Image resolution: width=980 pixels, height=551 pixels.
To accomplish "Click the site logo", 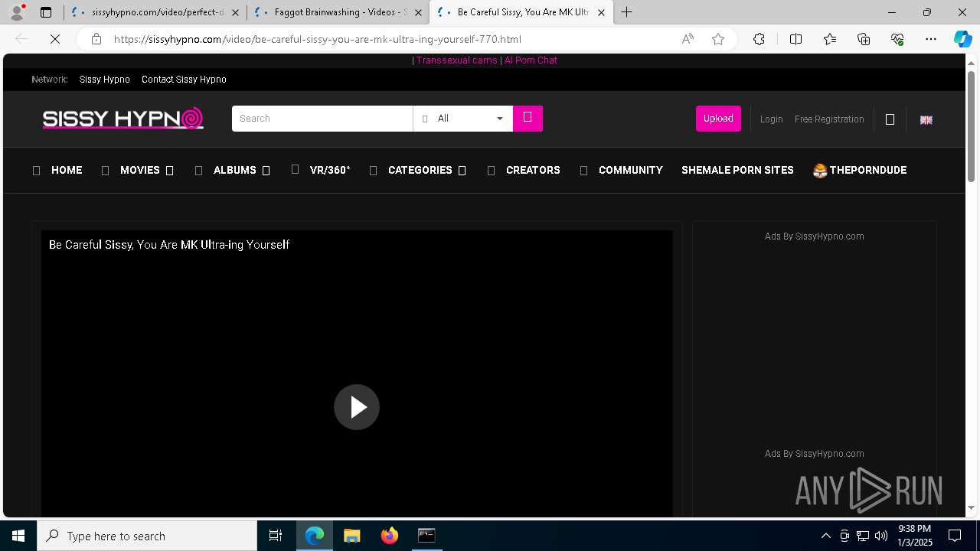I will tap(123, 119).
